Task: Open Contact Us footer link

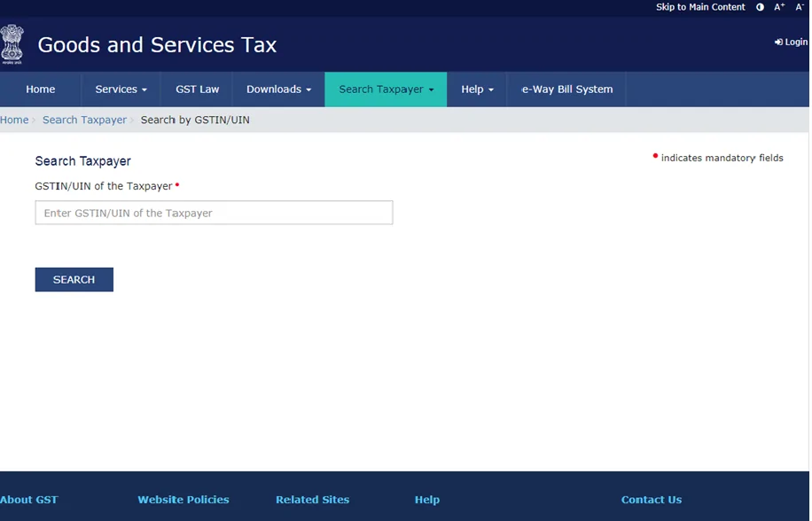Action: point(652,499)
